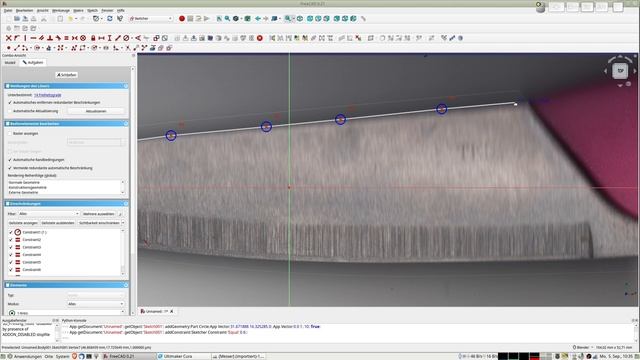The image size is (640, 360).
Task: Leave the sketch with the red stop icon
Action: [x=260, y=38]
